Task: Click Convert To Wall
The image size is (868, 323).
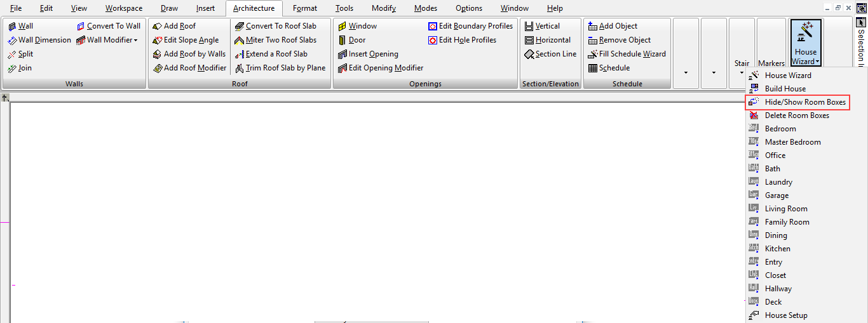Action: point(109,26)
